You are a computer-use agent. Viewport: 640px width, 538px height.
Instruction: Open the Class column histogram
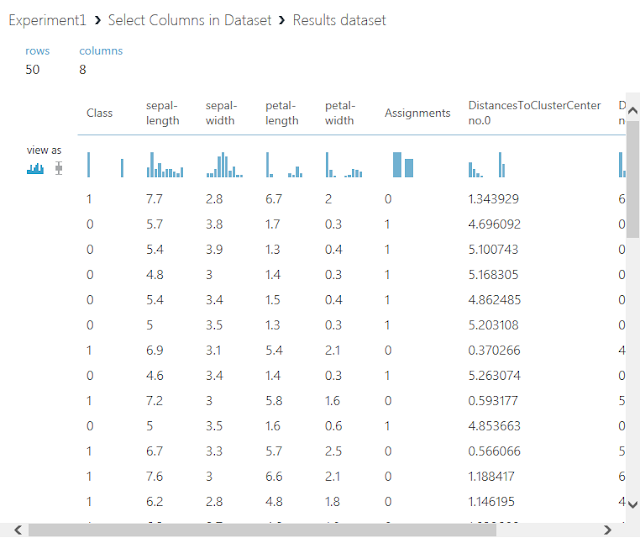pyautogui.click(x=105, y=165)
